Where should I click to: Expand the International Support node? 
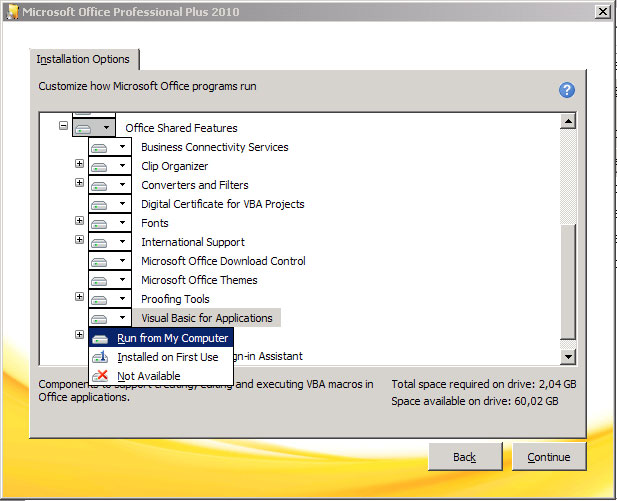point(79,240)
